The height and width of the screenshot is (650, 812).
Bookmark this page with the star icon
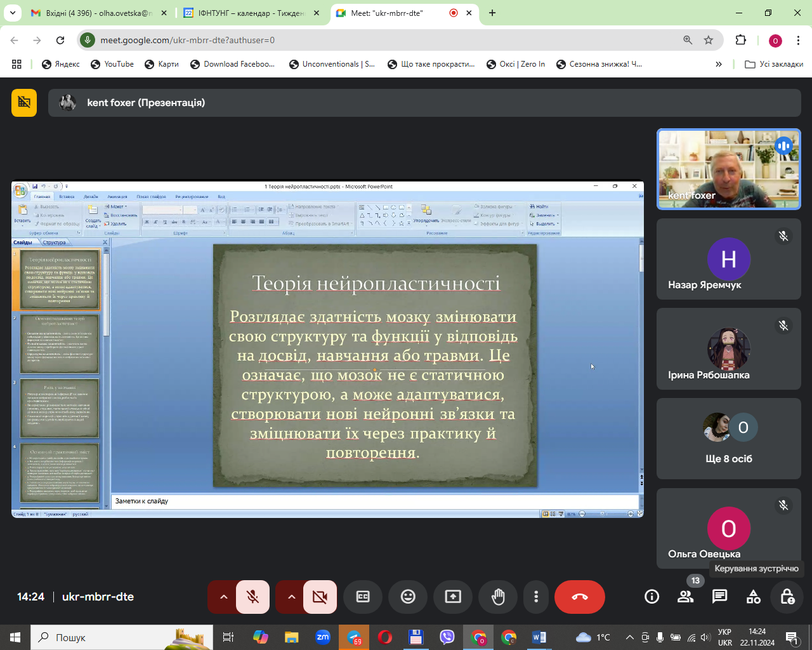709,40
